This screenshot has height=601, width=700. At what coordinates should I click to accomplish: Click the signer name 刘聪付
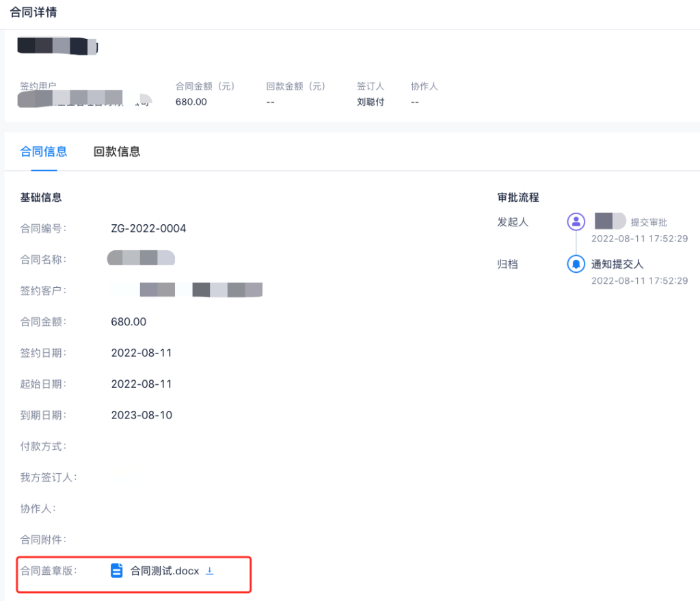click(371, 102)
